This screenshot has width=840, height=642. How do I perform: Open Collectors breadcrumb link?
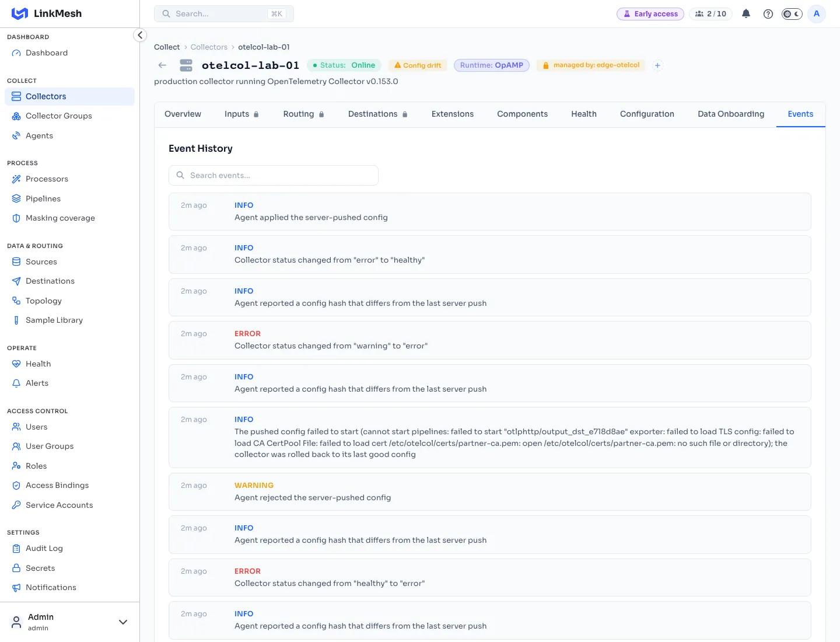tap(209, 47)
